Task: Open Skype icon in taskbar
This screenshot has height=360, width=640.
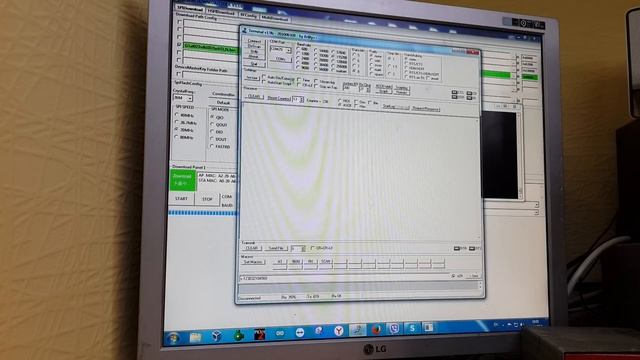Action: 412,328
